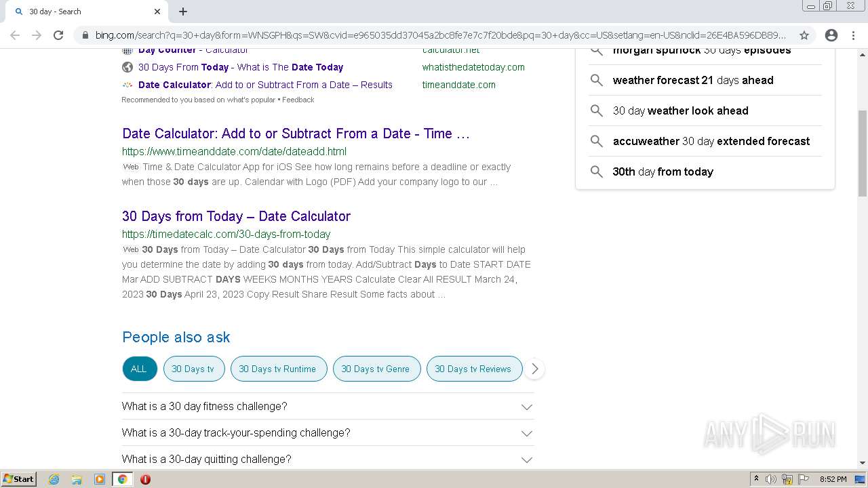Expand 'What is a 30 day fitness challenge?'
Image resolution: width=868 pixels, height=488 pixels.
pos(527,407)
